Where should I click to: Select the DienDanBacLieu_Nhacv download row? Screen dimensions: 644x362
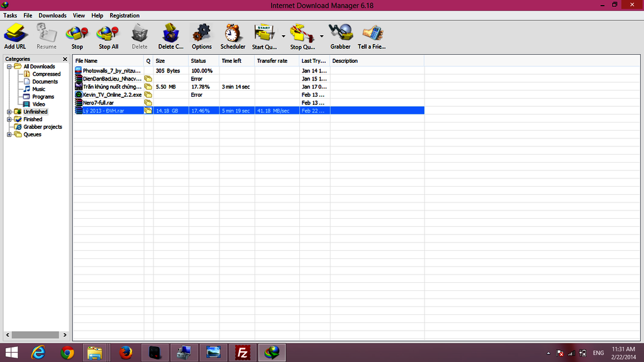click(x=249, y=79)
